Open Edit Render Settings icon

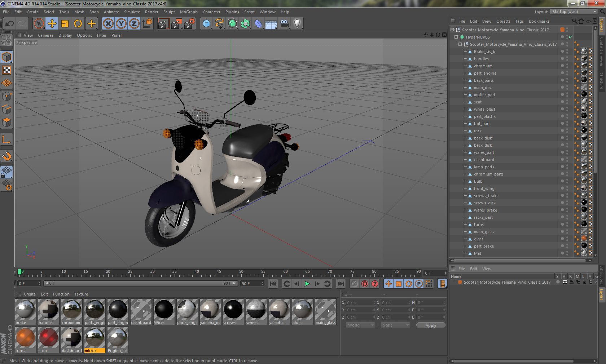click(189, 24)
